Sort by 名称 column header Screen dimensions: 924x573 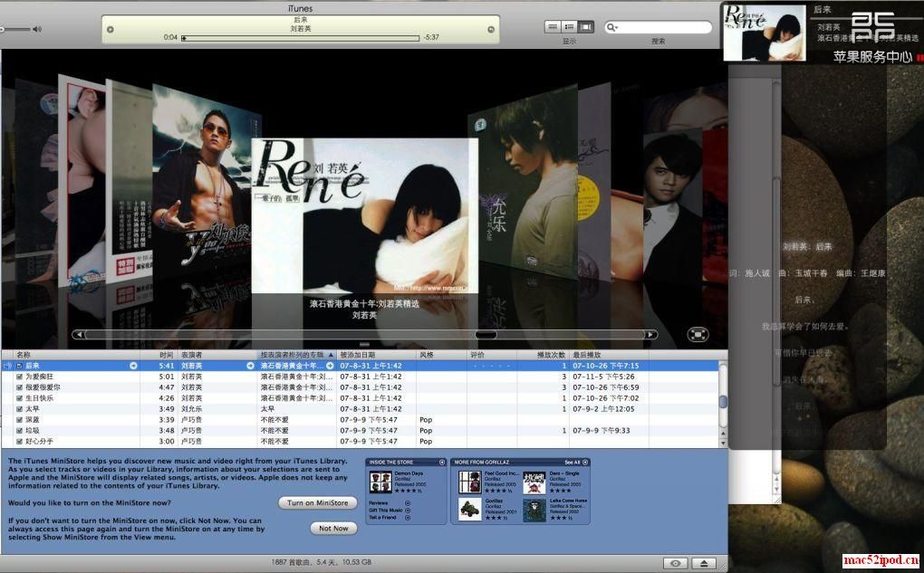[77, 355]
